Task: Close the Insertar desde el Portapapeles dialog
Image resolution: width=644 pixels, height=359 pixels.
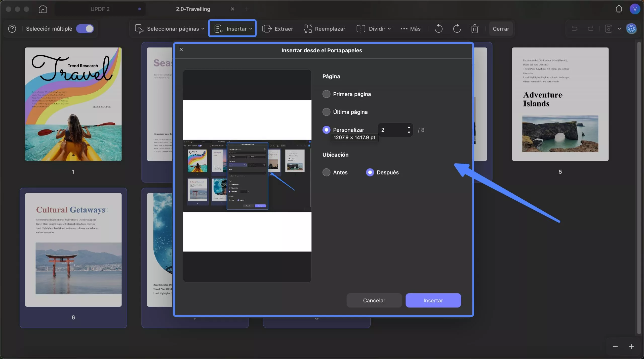Action: [181, 49]
